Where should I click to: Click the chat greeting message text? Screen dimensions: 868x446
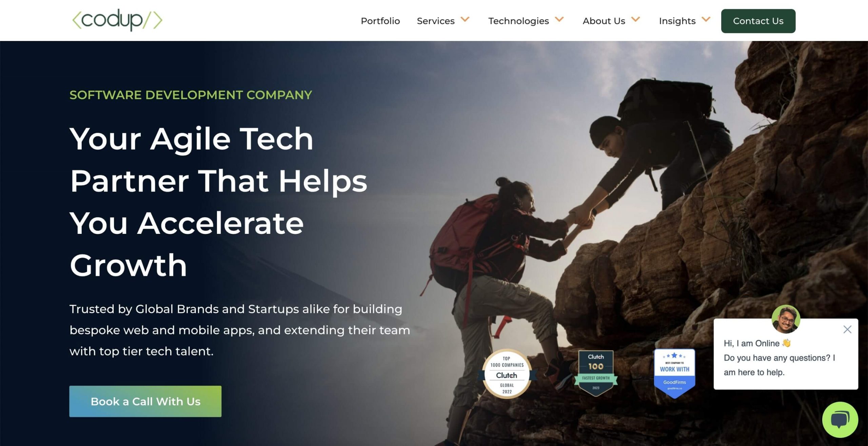coord(779,358)
